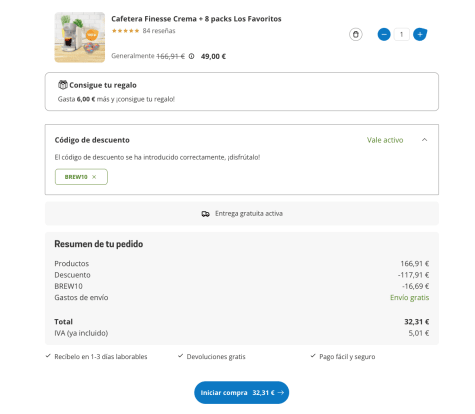Open the 84 reseñas reviews link
The width and height of the screenshot is (475, 414).
[159, 31]
